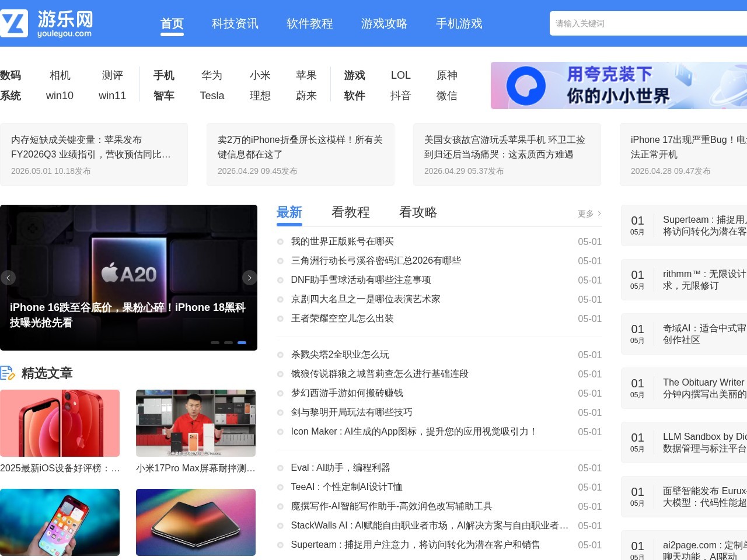Open 杀戮尖塔2全职业怎么玩 article
747x560 pixels.
[340, 355]
